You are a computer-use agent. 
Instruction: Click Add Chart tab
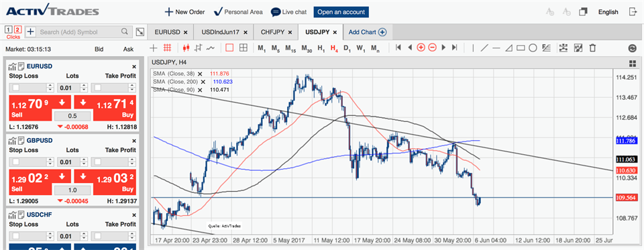[x=368, y=32]
